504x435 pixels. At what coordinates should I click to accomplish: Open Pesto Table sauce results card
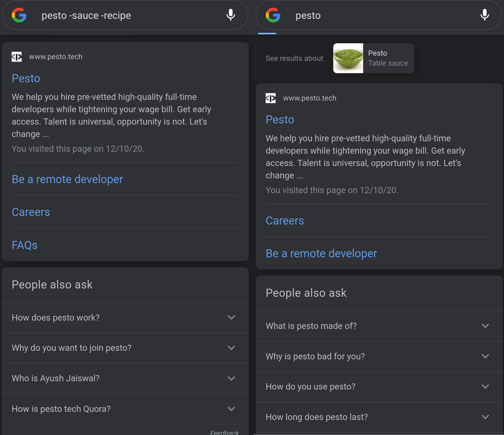click(373, 58)
